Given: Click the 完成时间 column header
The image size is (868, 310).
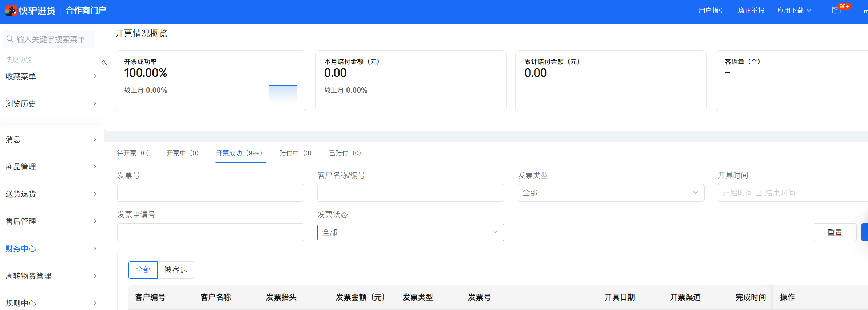Looking at the screenshot, I should pyautogui.click(x=751, y=297).
